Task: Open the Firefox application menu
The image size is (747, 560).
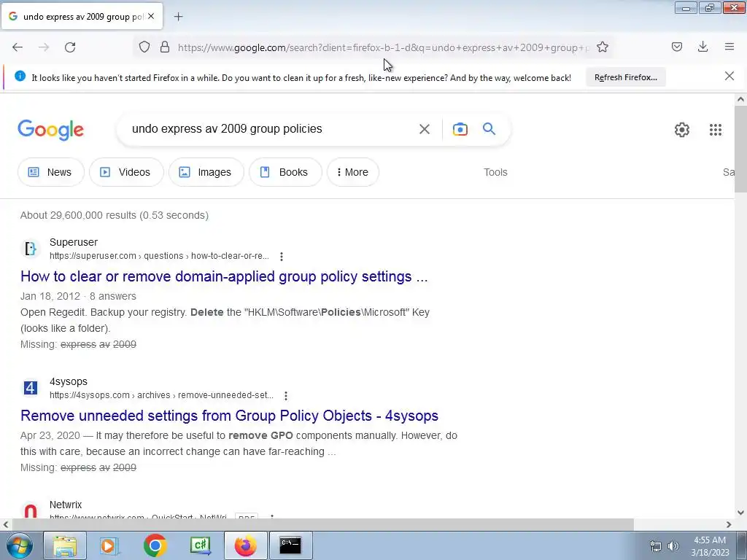Action: [729, 47]
